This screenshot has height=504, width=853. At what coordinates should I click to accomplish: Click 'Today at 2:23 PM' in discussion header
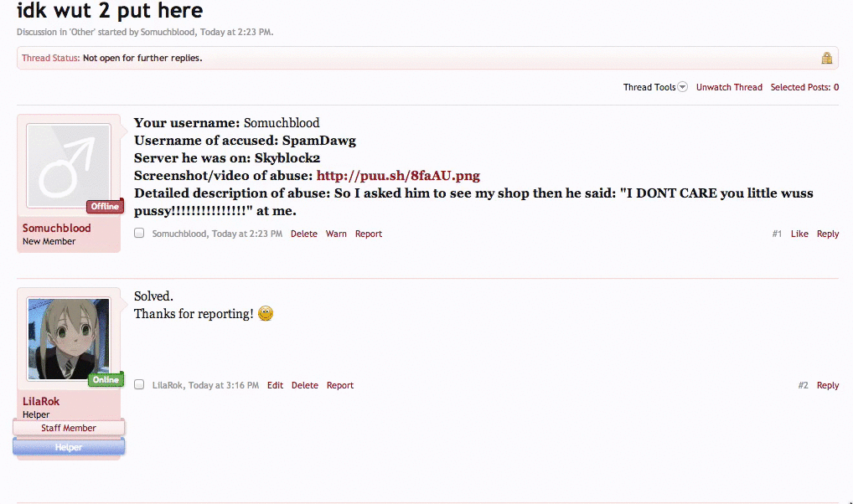tap(235, 32)
